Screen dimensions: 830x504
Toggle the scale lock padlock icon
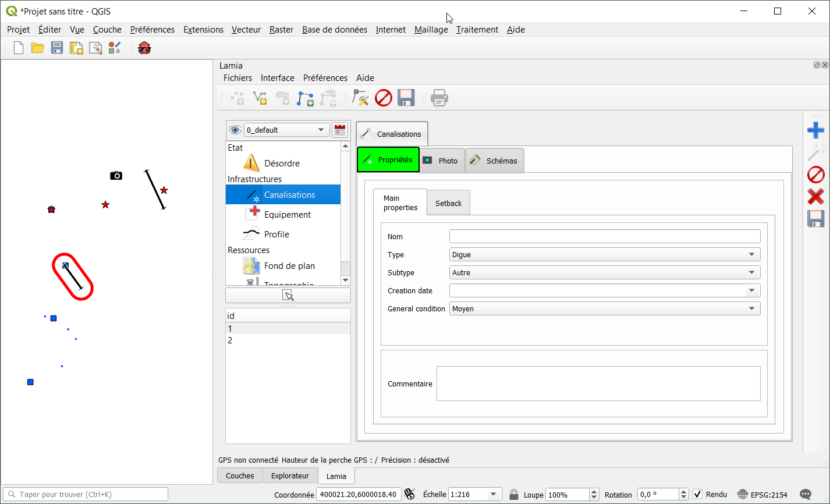[x=513, y=495]
